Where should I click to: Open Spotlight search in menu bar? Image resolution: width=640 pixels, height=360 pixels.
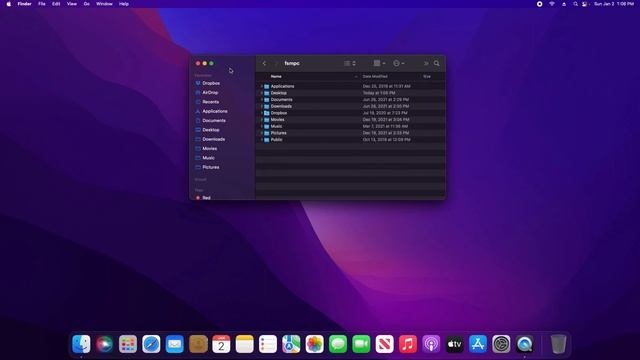[x=576, y=4]
